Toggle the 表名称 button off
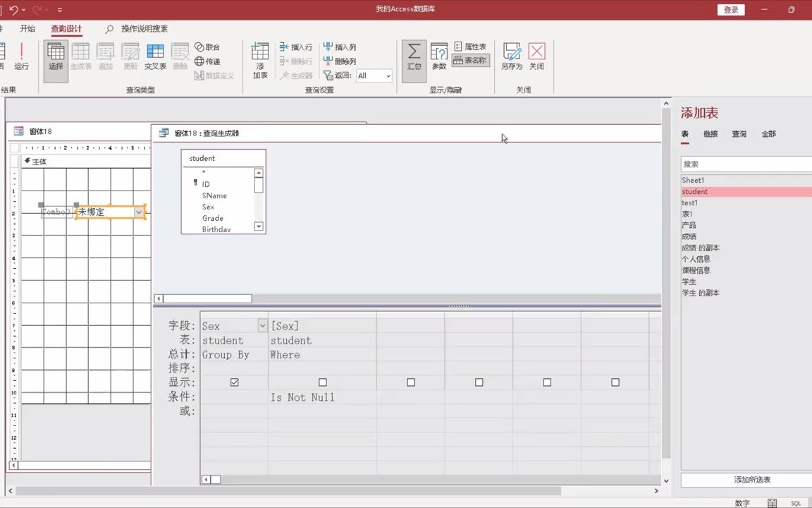812x508 pixels. tap(471, 60)
